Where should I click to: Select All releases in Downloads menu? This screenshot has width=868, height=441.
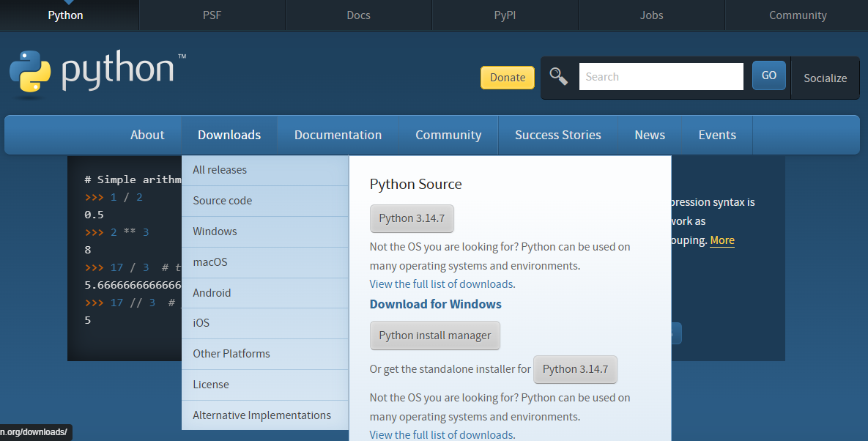pyautogui.click(x=264, y=171)
